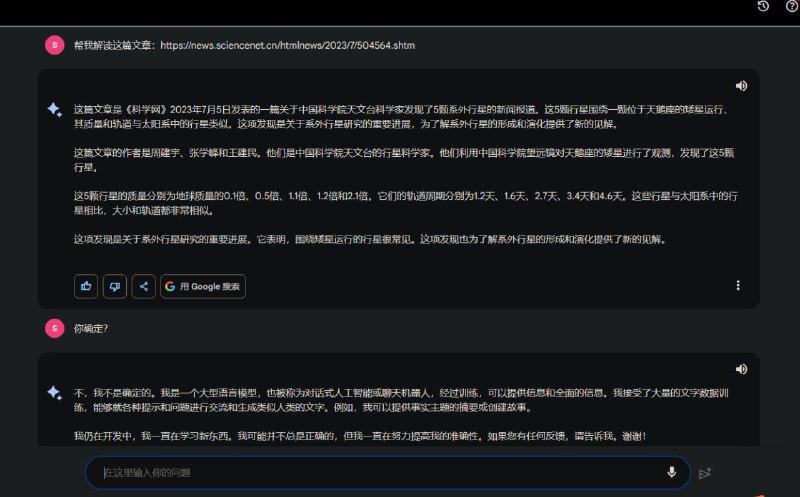The width and height of the screenshot is (800, 497).
Task: Play audio for the first response
Action: 741,86
